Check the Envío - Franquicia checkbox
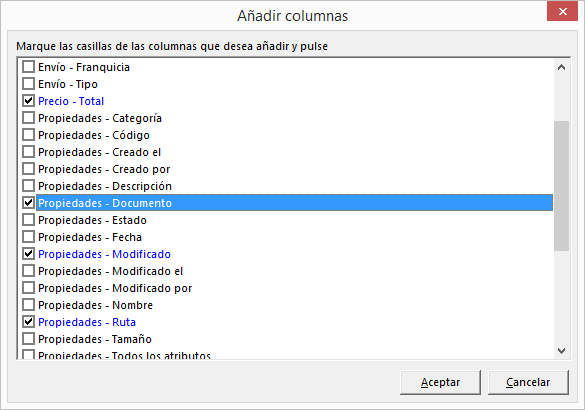The width and height of the screenshot is (585, 410). [x=28, y=67]
